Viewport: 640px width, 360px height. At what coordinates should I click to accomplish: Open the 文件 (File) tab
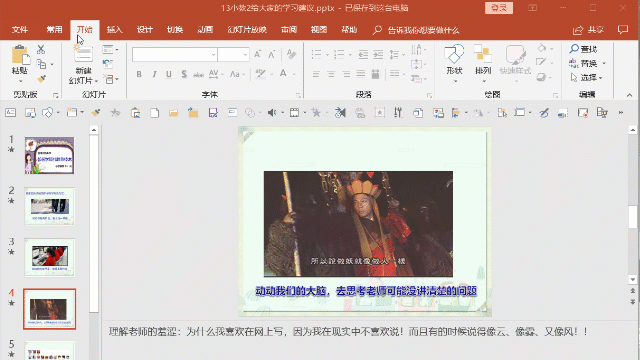(20, 29)
